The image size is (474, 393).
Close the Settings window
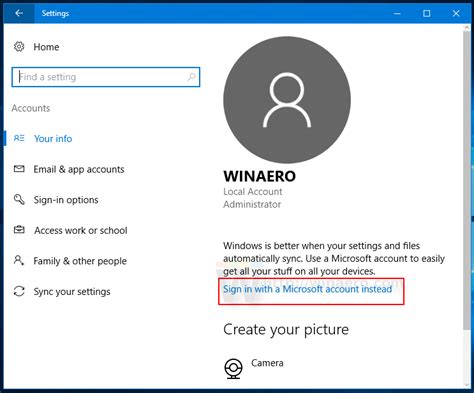point(456,13)
